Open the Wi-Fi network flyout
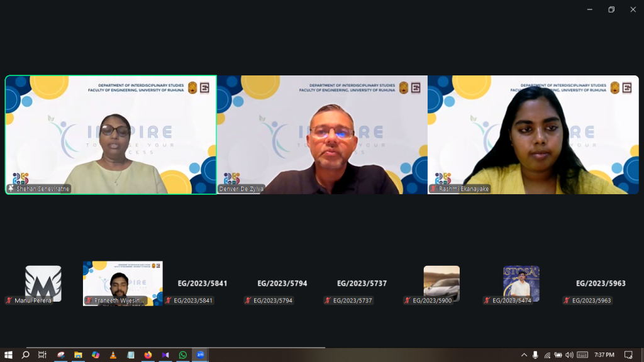The height and width of the screenshot is (362, 644). click(x=547, y=355)
